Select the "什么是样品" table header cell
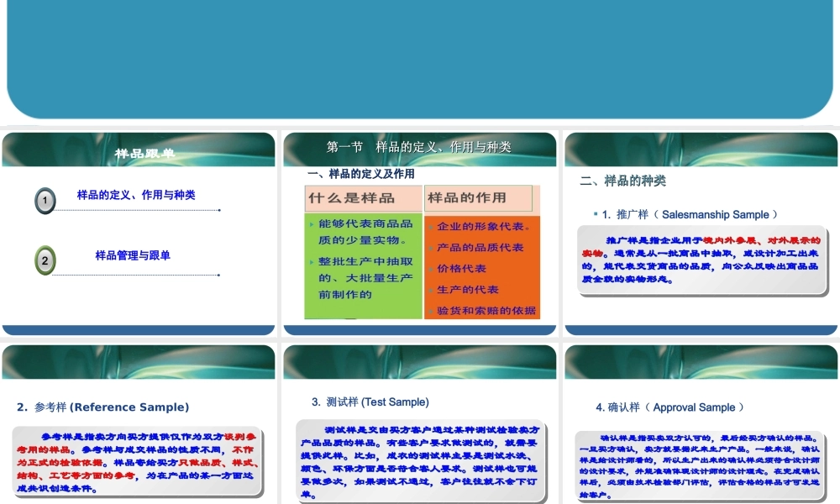 point(365,197)
